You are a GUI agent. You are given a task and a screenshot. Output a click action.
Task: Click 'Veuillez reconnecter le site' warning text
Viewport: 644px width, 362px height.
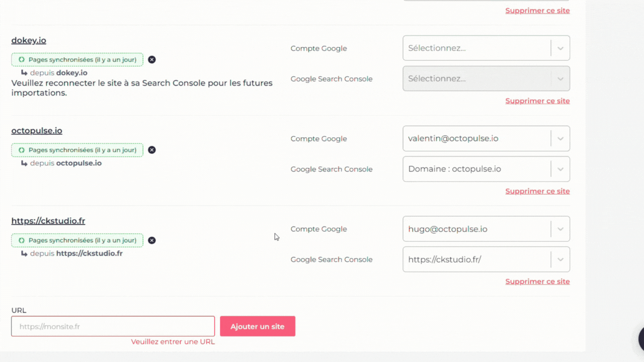(x=142, y=88)
